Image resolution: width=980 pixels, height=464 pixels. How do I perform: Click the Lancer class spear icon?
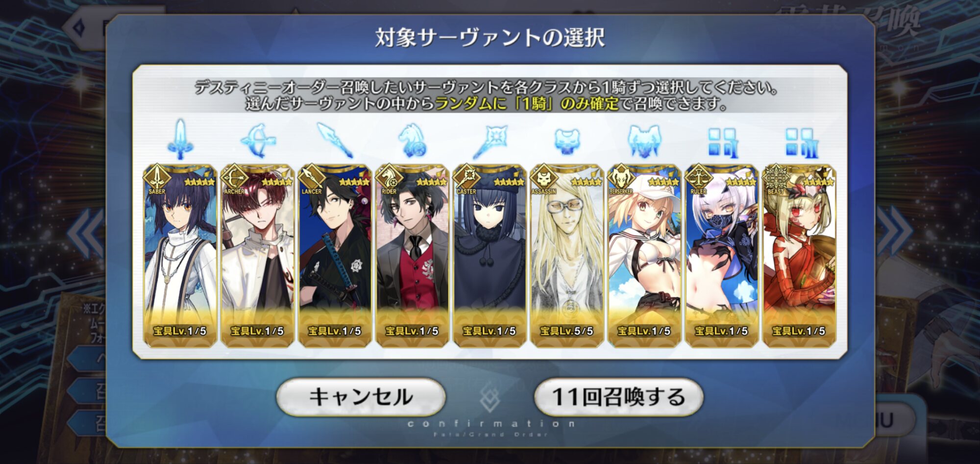pyautogui.click(x=335, y=140)
